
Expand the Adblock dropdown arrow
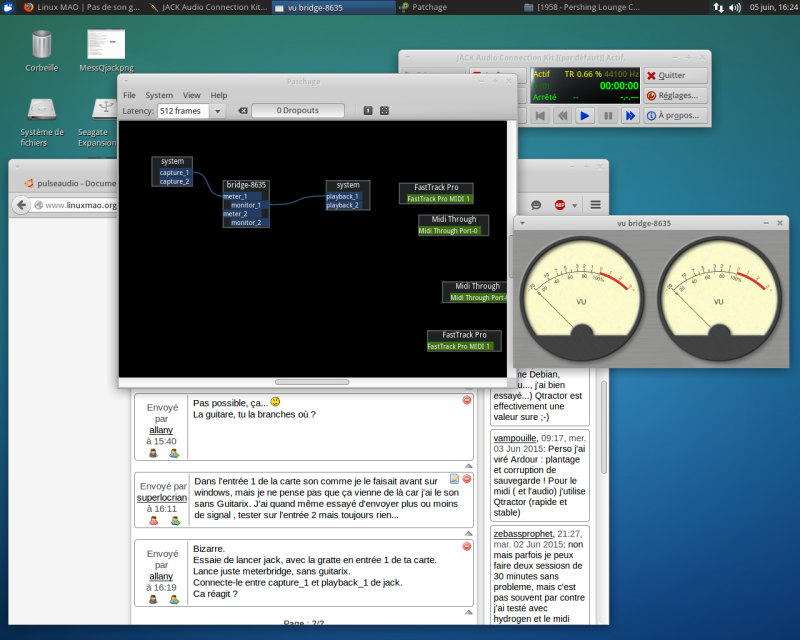coord(574,205)
